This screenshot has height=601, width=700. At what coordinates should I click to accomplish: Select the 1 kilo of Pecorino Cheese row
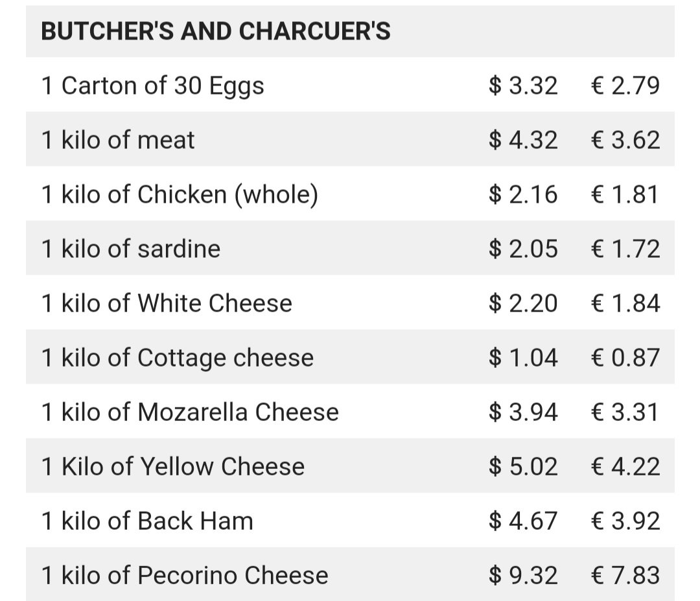pos(350,574)
